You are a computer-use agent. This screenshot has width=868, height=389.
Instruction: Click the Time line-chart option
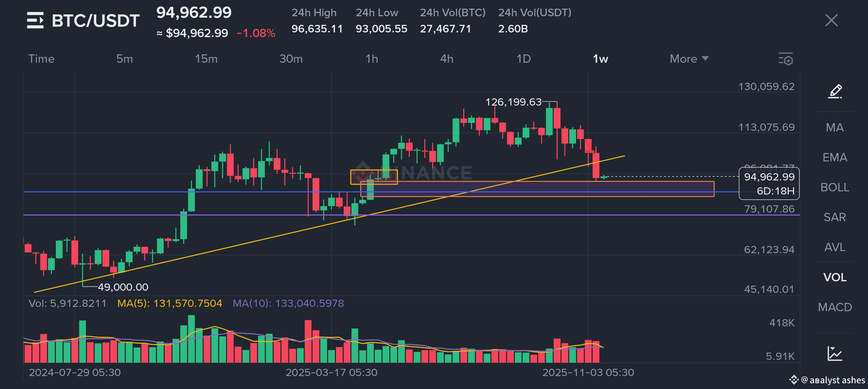point(41,59)
